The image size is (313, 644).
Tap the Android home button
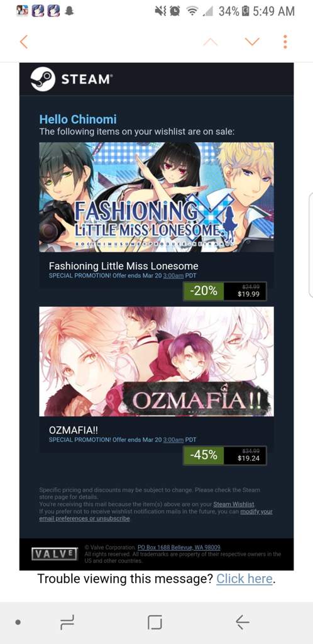155,622
